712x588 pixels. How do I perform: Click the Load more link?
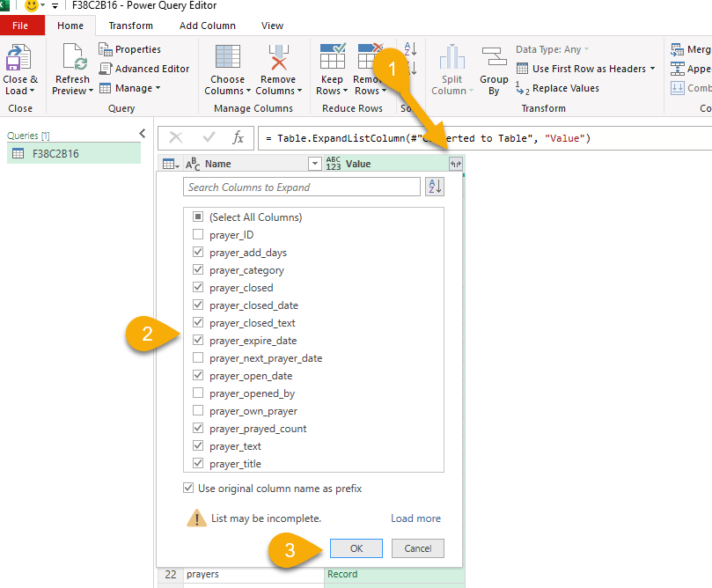[x=415, y=518]
